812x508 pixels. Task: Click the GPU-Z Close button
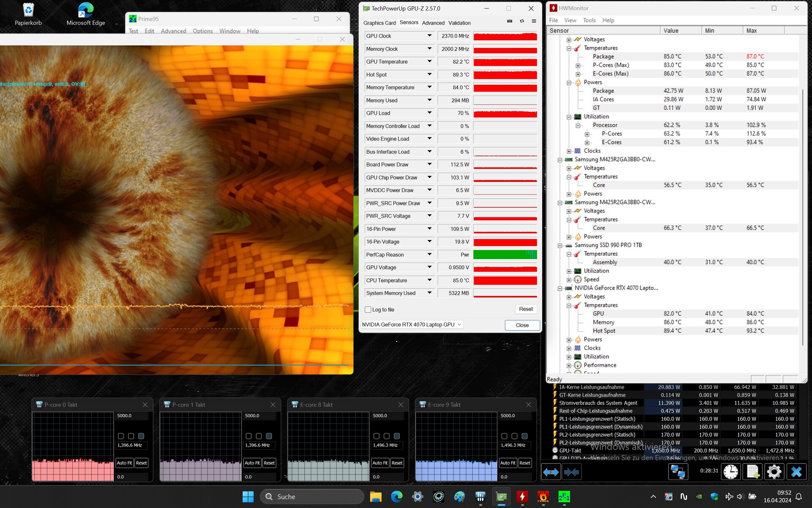[x=522, y=325]
